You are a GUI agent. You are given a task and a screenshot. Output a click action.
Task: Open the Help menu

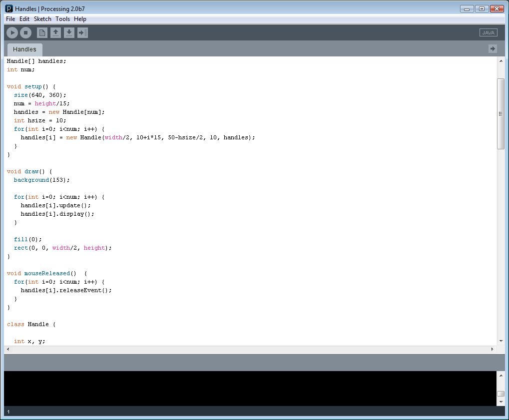tap(80, 19)
